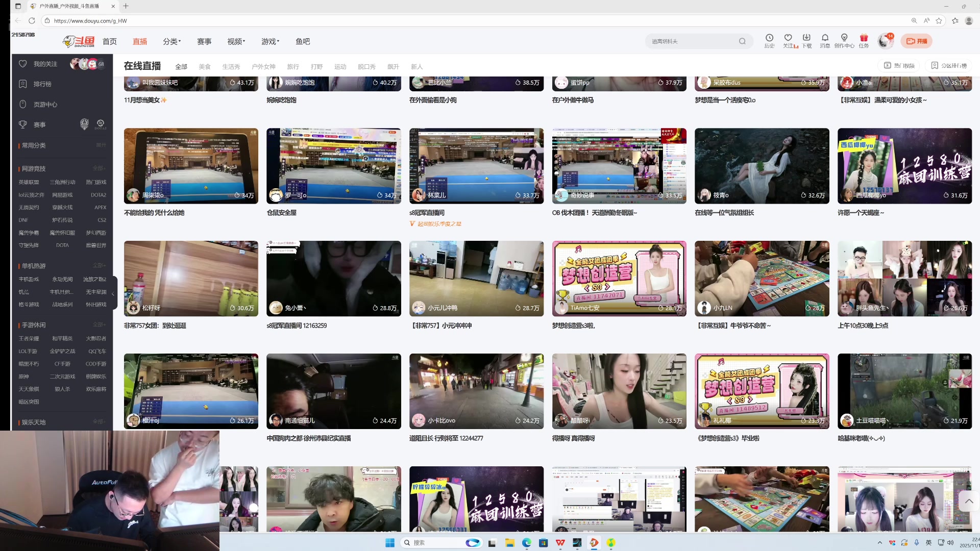Viewport: 980px width, 551px height.
Task: Open the 历史 history clock icon
Action: click(x=769, y=38)
